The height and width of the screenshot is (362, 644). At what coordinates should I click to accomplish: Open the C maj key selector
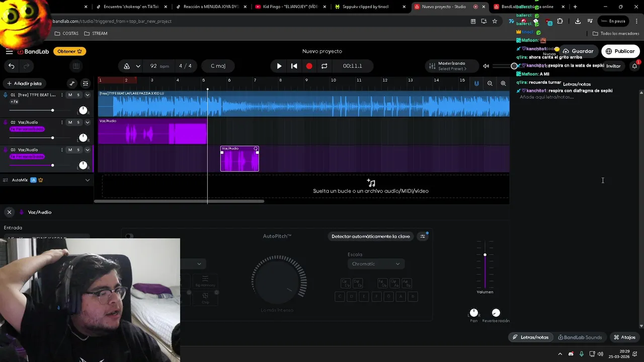pos(218,66)
